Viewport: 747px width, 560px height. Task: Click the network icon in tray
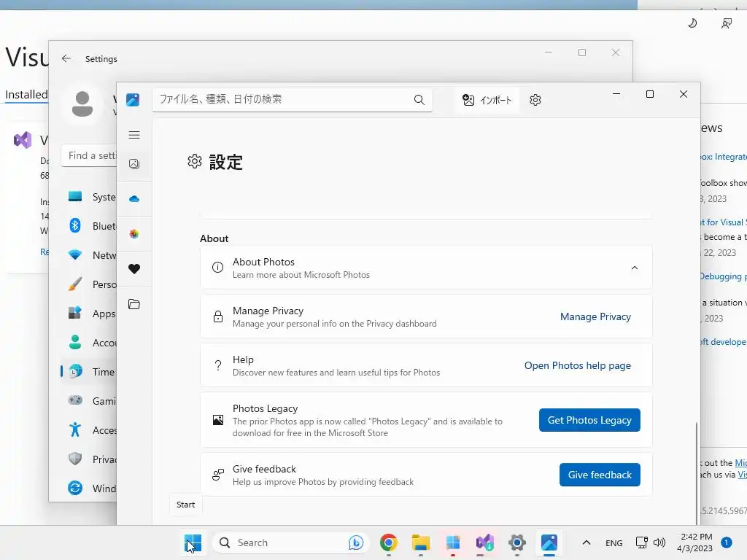click(642, 542)
